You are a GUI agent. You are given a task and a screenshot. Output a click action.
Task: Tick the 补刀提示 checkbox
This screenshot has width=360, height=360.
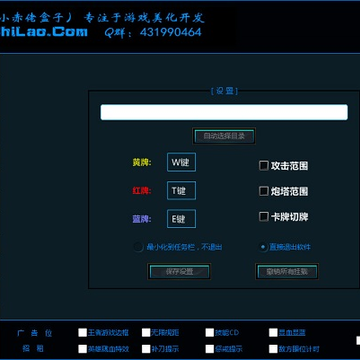point(146,349)
